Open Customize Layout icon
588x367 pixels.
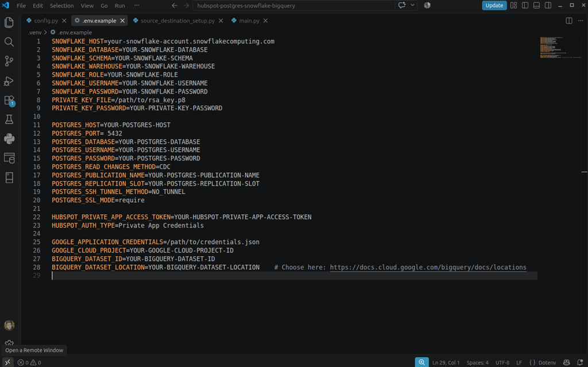pos(513,5)
